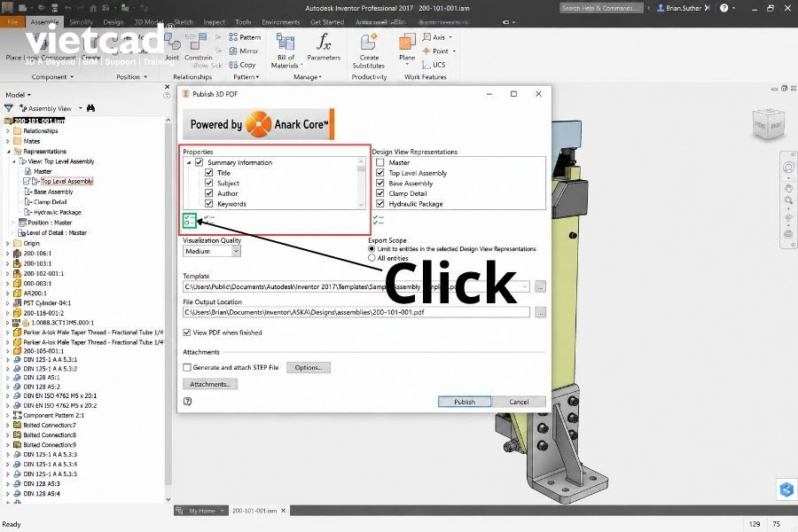
Task: Click Search Help & Commands box
Action: tap(601, 8)
